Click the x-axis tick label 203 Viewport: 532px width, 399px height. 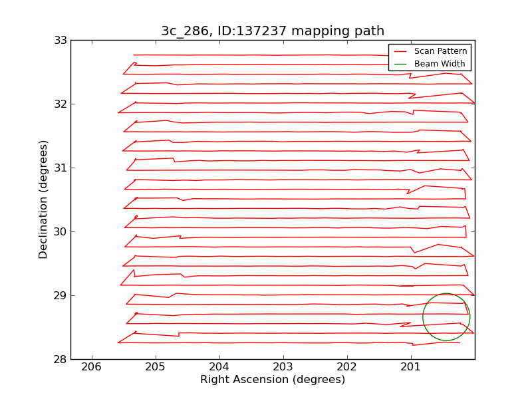[x=283, y=367]
